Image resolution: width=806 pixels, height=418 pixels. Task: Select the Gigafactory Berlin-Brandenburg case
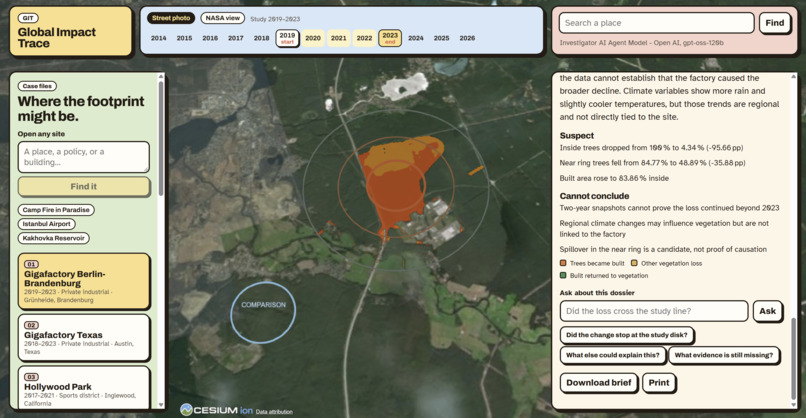84,281
